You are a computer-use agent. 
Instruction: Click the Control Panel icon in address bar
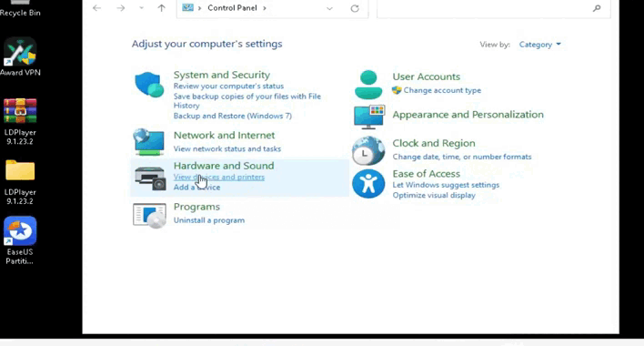click(187, 7)
